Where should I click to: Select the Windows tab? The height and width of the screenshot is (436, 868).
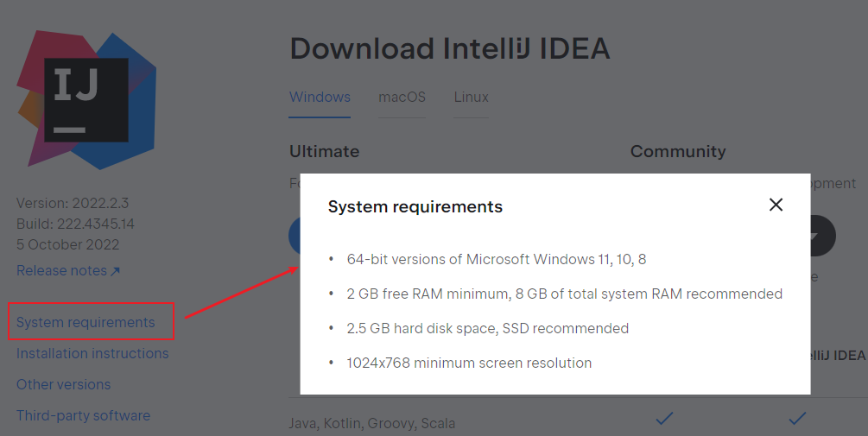tap(320, 97)
